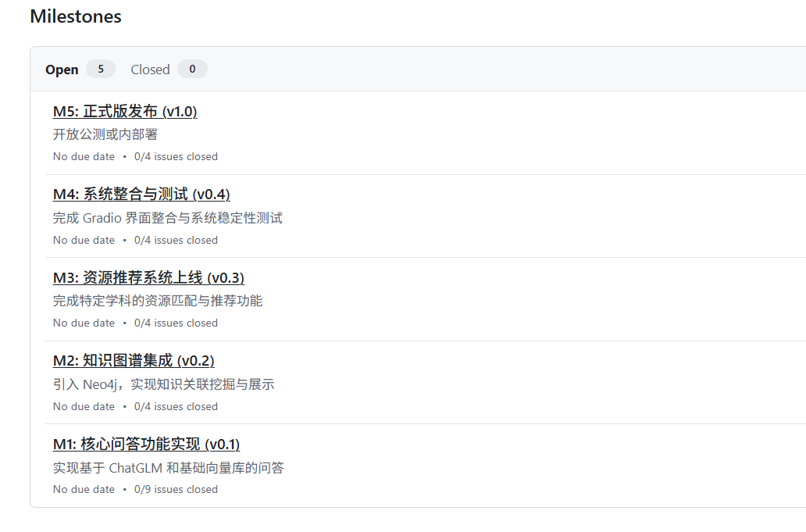The image size is (806, 532).
Task: Click M2's 0/4 issues closed text
Action: coord(176,406)
